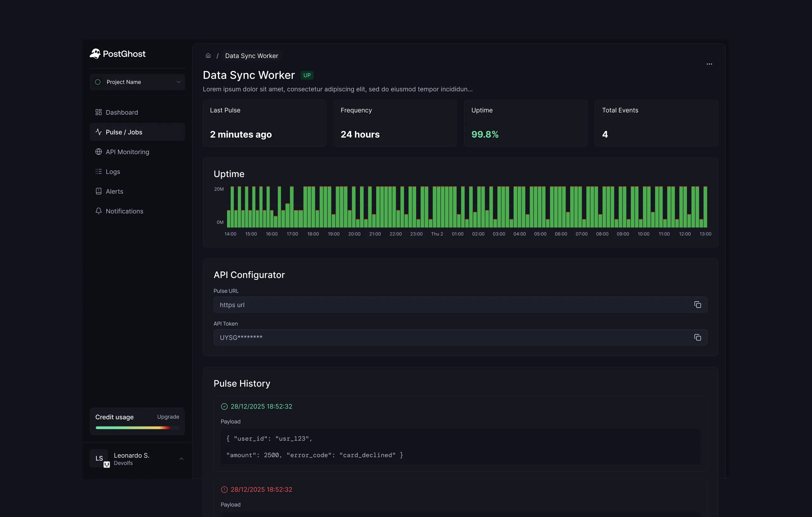Viewport: 812px width, 517px height.
Task: Click the Upgrade link
Action: click(168, 417)
